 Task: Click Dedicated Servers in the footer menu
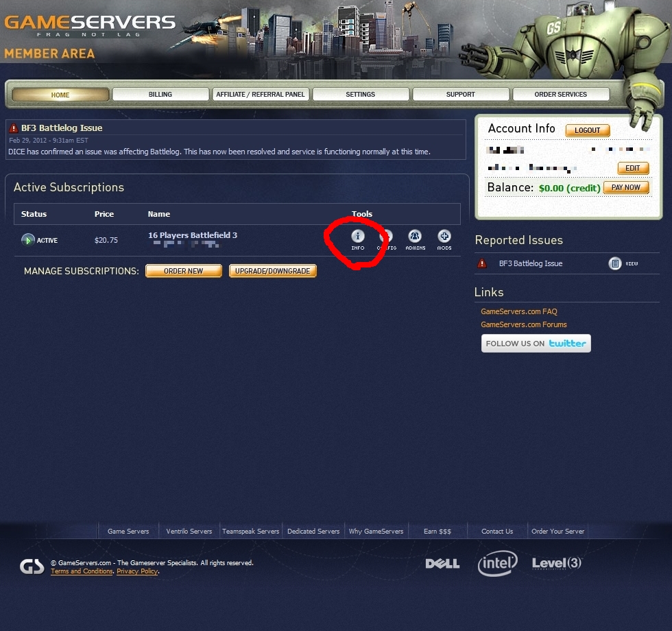pos(313,531)
